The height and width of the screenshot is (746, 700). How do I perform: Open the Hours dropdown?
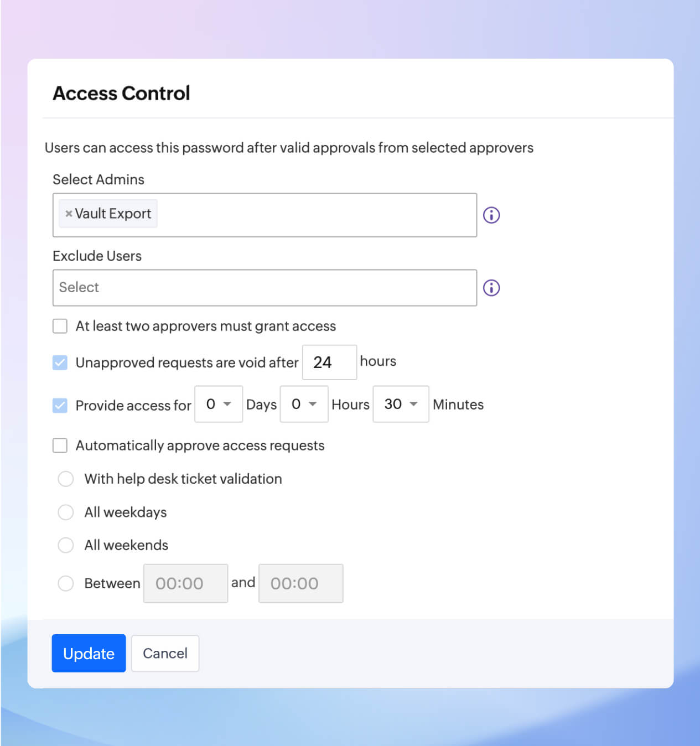(x=304, y=404)
